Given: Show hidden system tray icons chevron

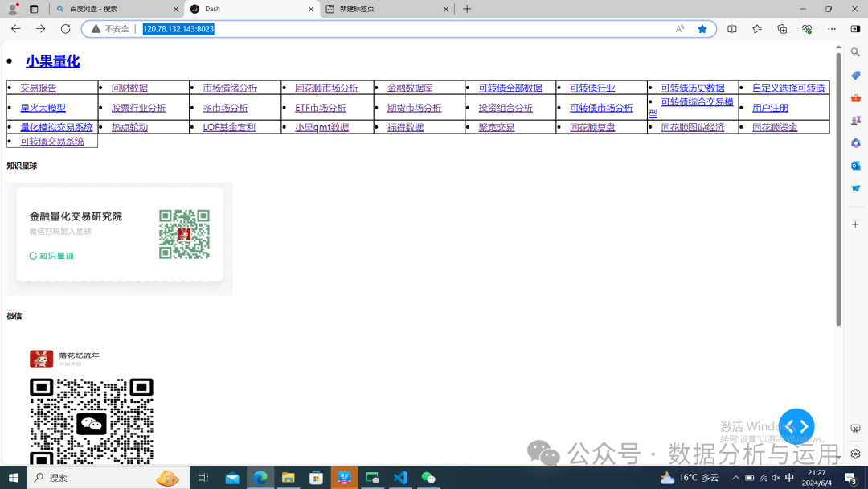Looking at the screenshot, I should pyautogui.click(x=735, y=478).
